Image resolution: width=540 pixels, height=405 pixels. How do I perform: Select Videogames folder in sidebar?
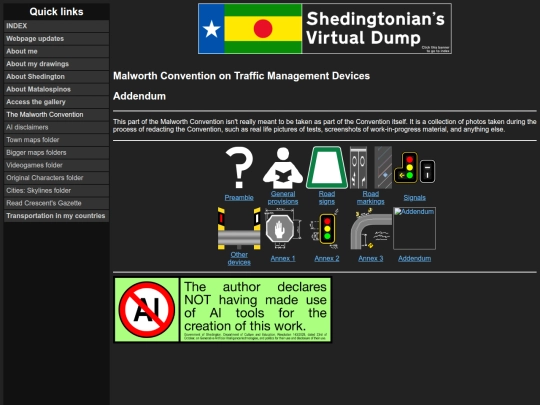[x=56, y=165]
